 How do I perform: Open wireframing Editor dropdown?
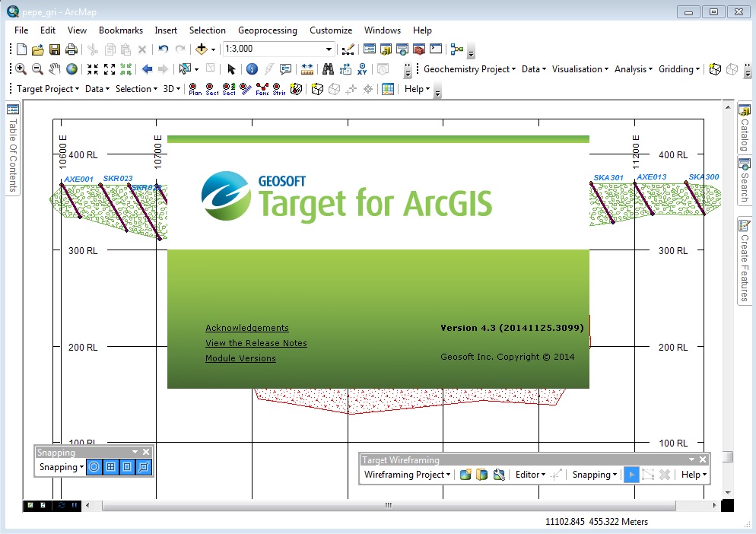pos(530,475)
